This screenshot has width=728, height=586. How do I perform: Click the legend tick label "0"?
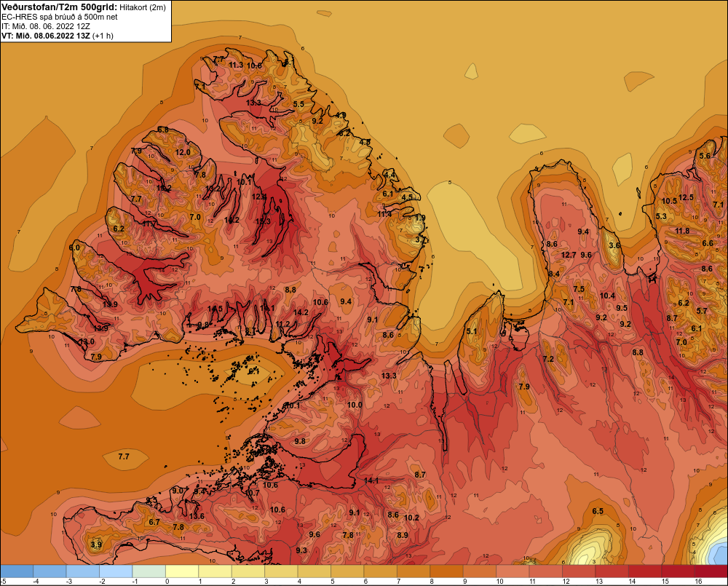(x=167, y=582)
